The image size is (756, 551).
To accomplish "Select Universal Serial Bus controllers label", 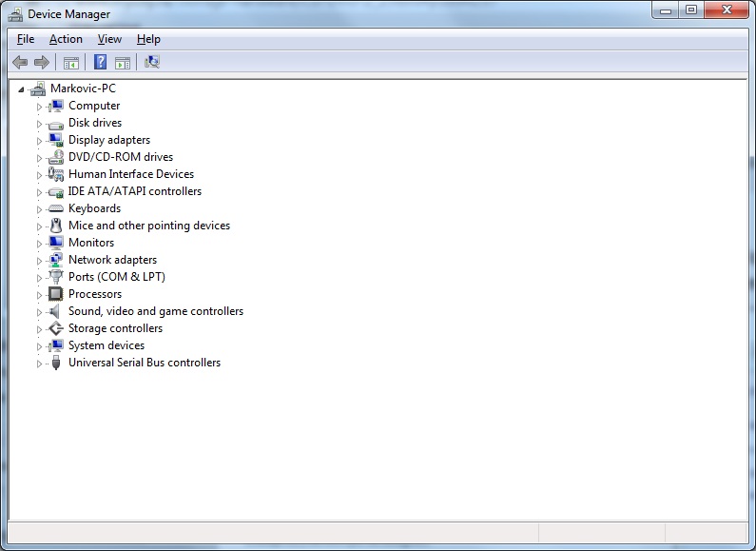I will [145, 363].
